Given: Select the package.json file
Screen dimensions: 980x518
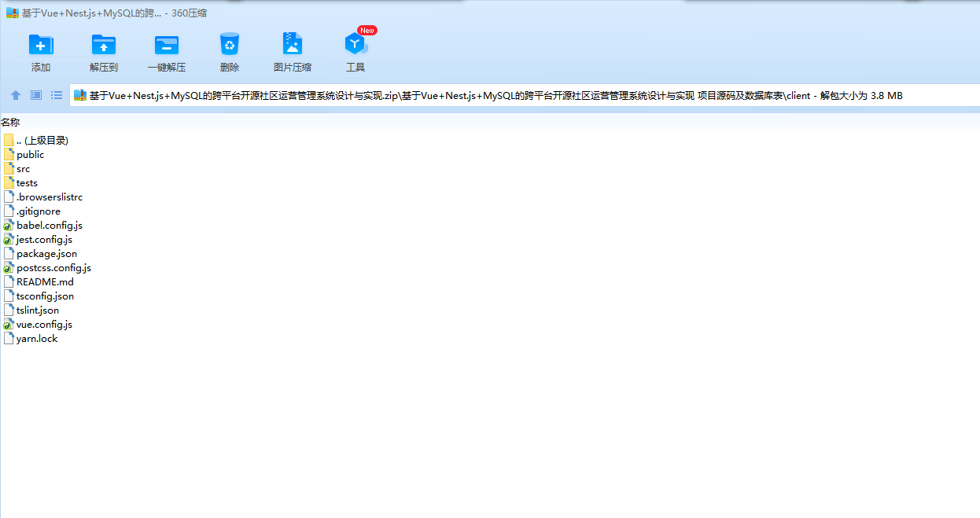Looking at the screenshot, I should [x=40, y=254].
